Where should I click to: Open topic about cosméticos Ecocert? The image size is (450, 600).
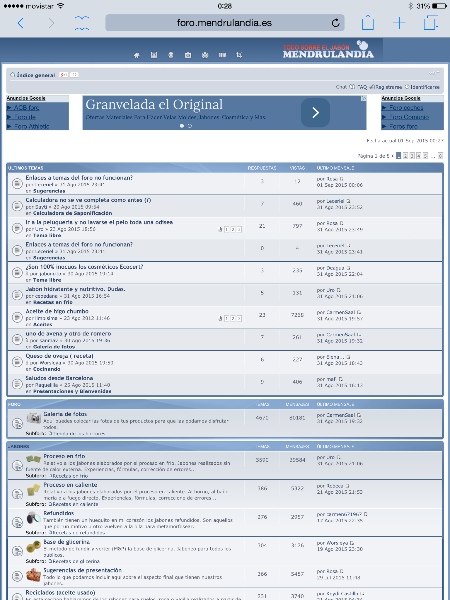pos(84,267)
